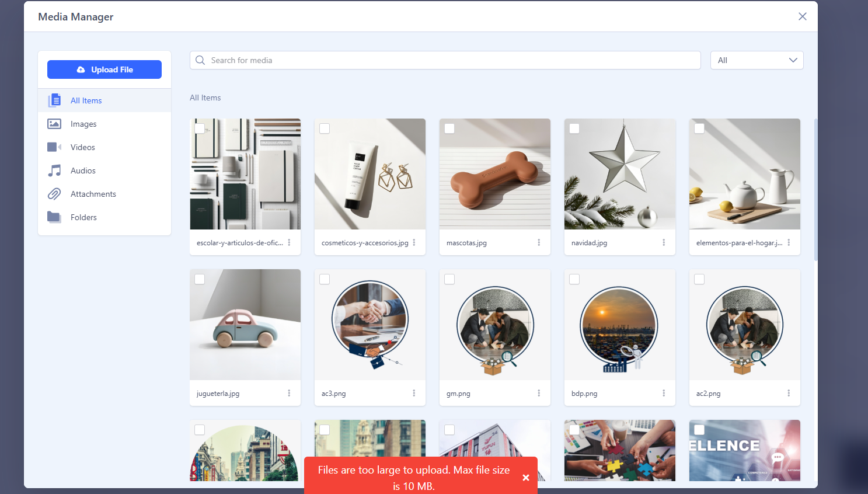This screenshot has height=494, width=868.
Task: Click the file name mascotas.jpg
Action: 466,243
